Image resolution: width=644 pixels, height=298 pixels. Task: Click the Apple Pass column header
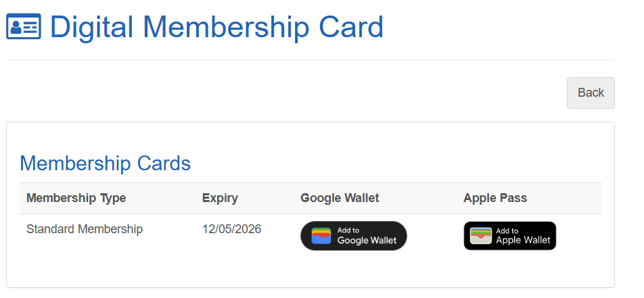coord(495,199)
